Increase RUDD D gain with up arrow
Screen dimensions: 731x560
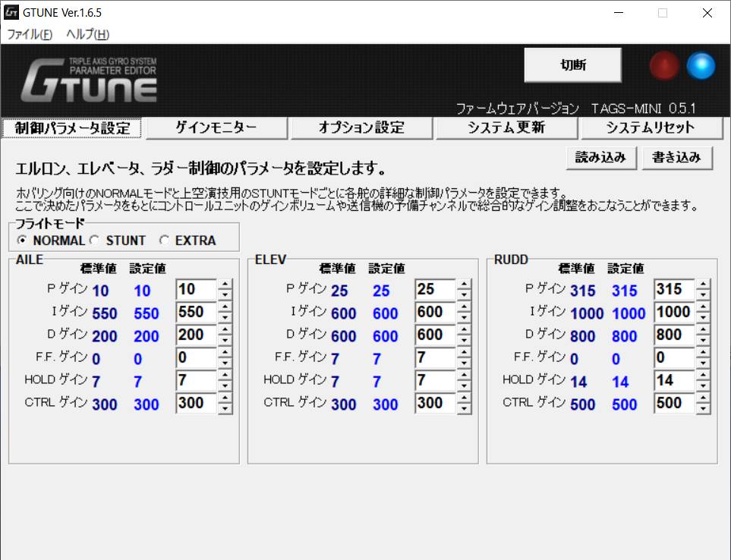[x=703, y=329]
